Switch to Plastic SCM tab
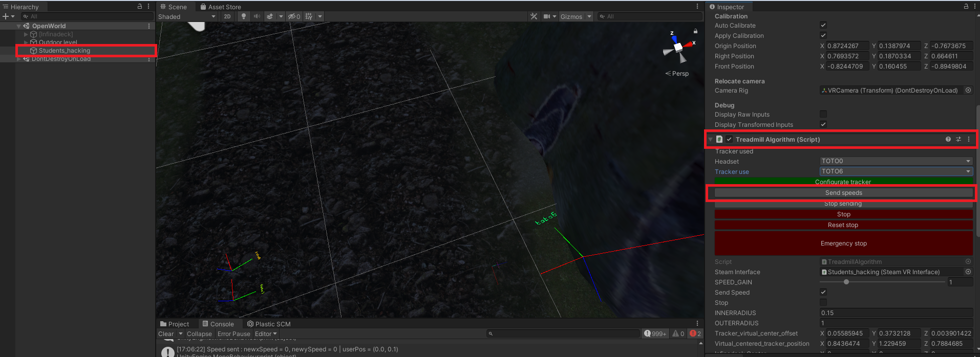This screenshot has height=357, width=980. pyautogui.click(x=269, y=324)
